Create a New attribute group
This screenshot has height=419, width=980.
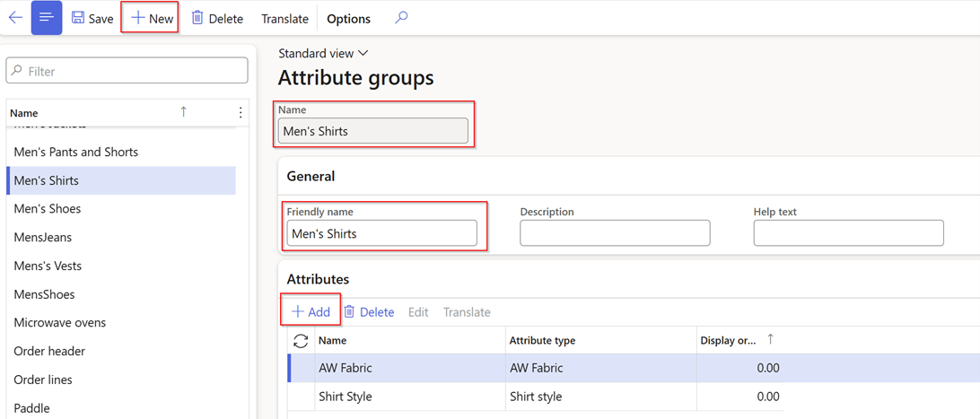151,18
